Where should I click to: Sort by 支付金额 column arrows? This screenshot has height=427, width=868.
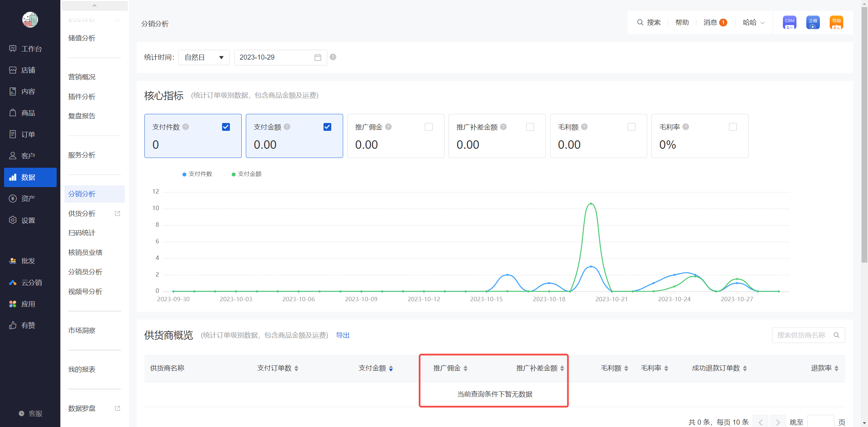pos(391,368)
